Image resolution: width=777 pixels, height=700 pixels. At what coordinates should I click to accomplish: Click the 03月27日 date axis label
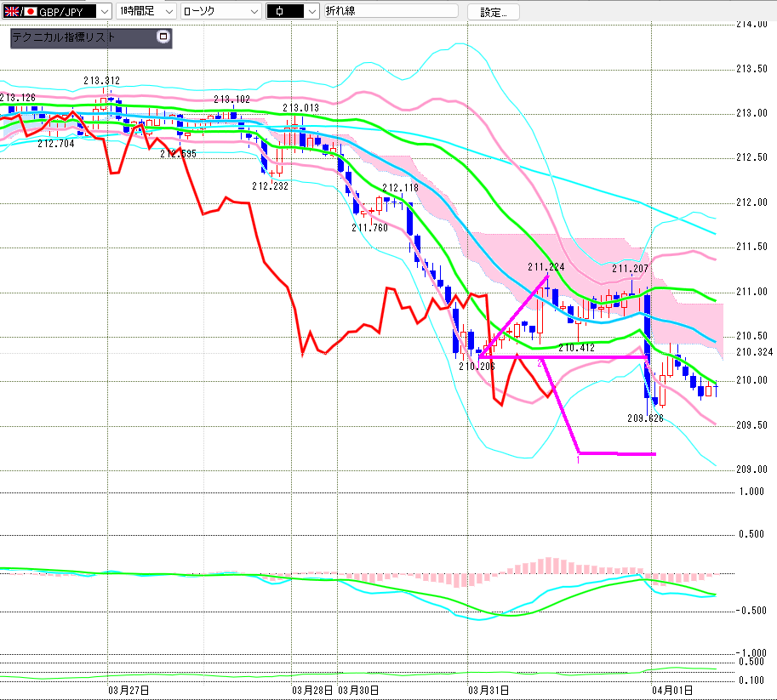click(x=130, y=688)
